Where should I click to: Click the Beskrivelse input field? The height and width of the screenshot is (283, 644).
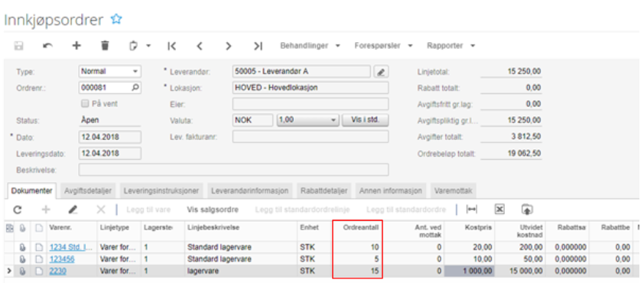(x=233, y=170)
